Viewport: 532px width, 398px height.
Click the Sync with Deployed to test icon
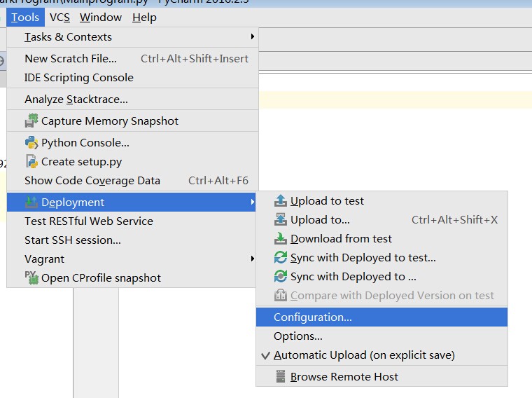pyautogui.click(x=280, y=258)
